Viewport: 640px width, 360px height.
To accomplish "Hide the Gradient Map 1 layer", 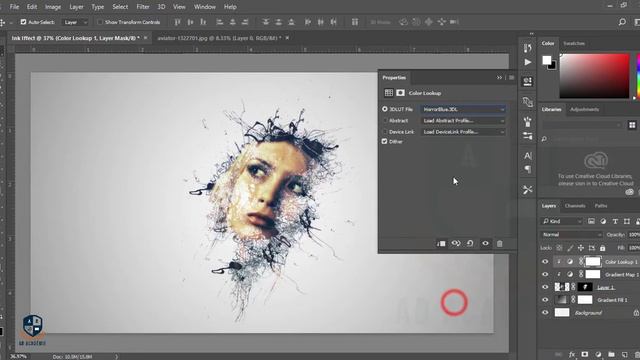I will click(x=545, y=274).
